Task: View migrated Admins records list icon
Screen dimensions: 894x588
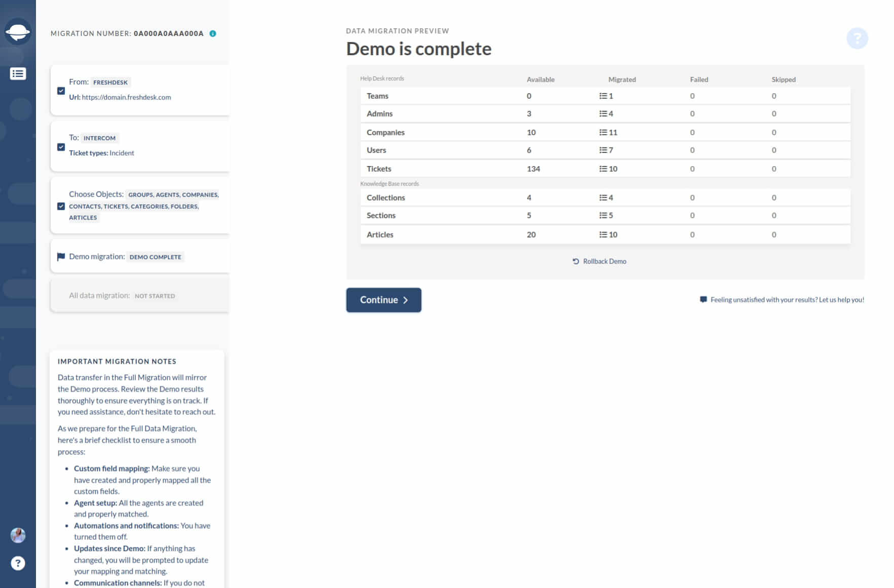Action: pos(603,113)
